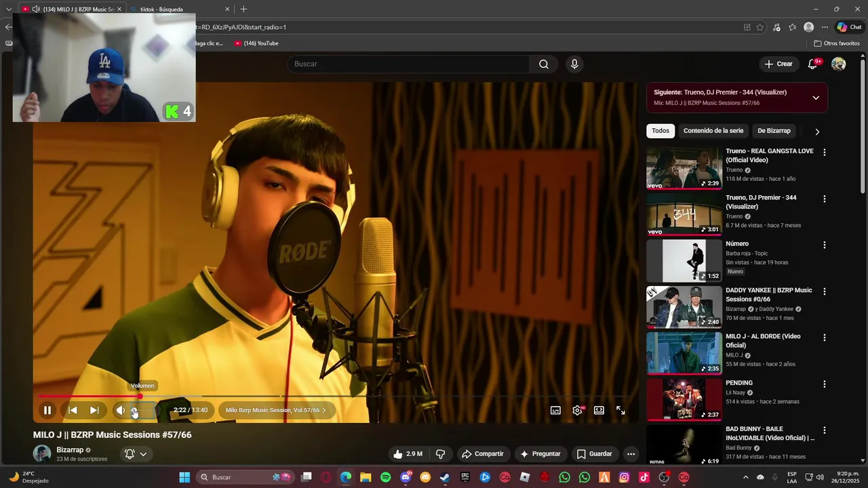Open the Otros favoritos folder
Image resolution: width=868 pixels, height=488 pixels.
pyautogui.click(x=837, y=43)
